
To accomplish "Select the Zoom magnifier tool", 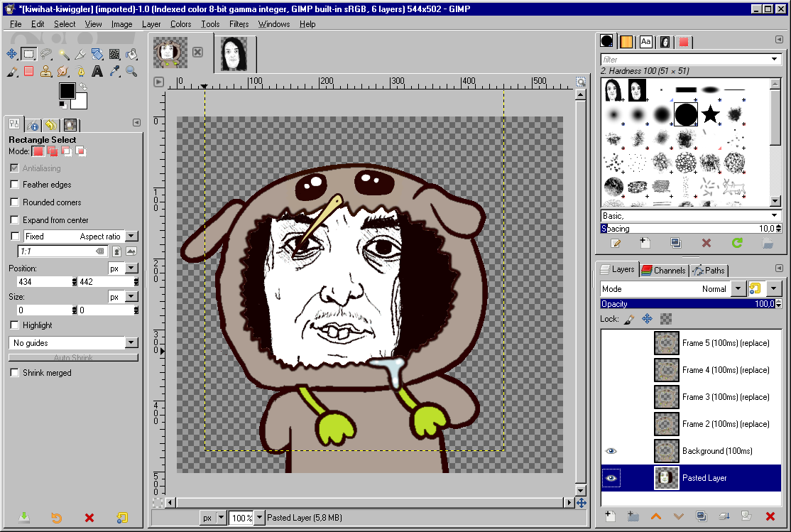I will (131, 71).
